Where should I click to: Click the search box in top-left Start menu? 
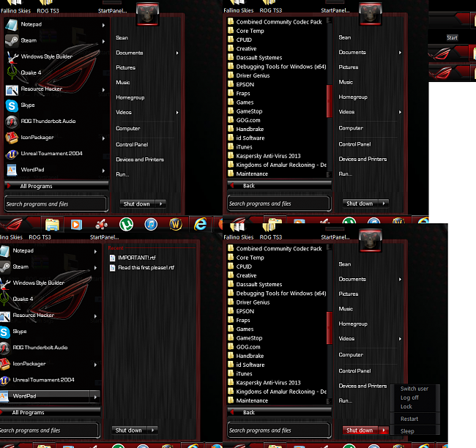[56, 204]
